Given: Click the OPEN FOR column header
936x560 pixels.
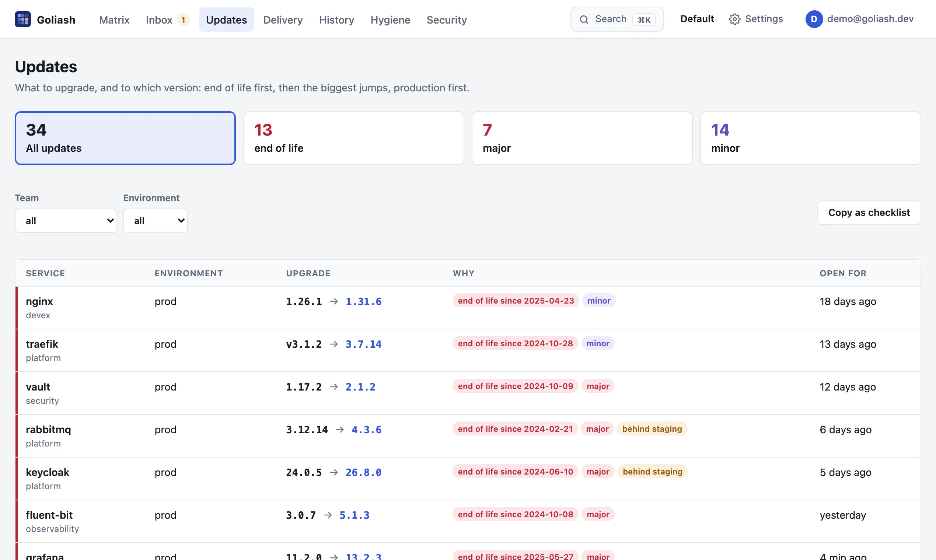Looking at the screenshot, I should (x=843, y=273).
